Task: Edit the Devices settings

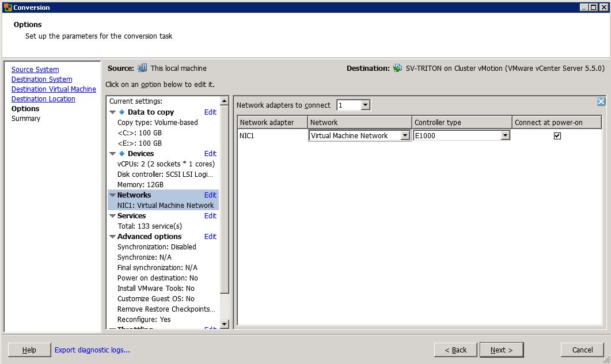Action: click(x=210, y=154)
